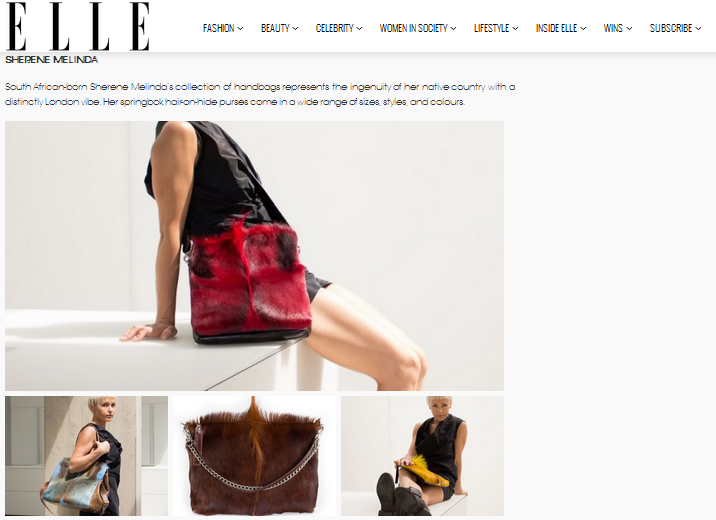Open blue and brown tote bag thumbnail

tap(86, 456)
